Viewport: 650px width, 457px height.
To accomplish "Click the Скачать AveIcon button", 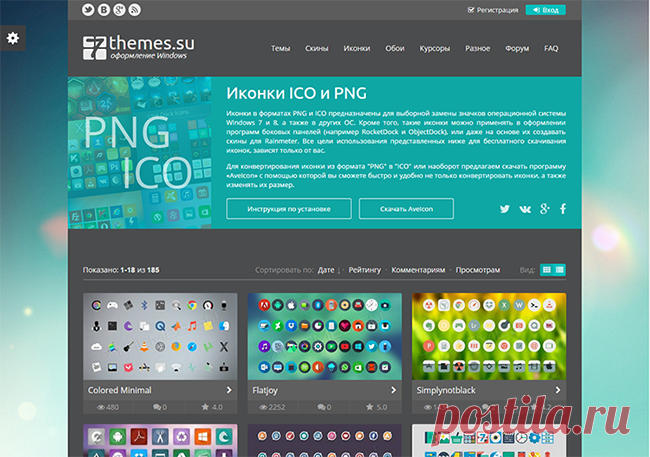I will click(406, 209).
